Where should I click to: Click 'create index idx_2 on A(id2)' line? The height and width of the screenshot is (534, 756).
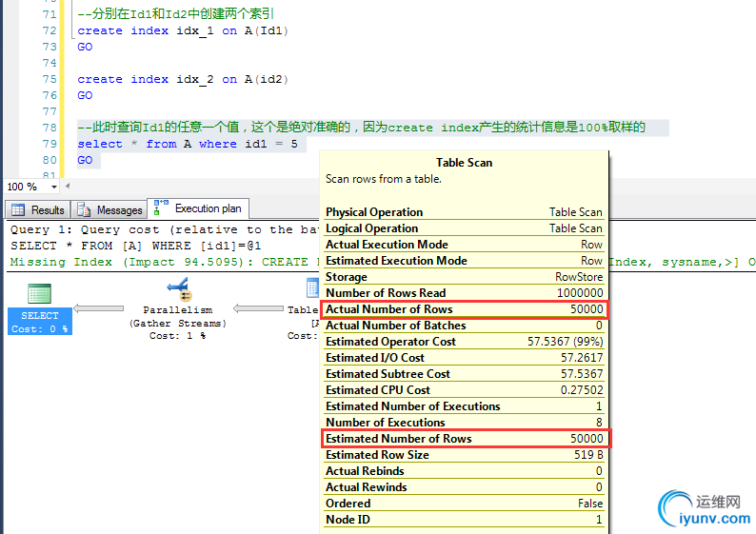click(183, 79)
